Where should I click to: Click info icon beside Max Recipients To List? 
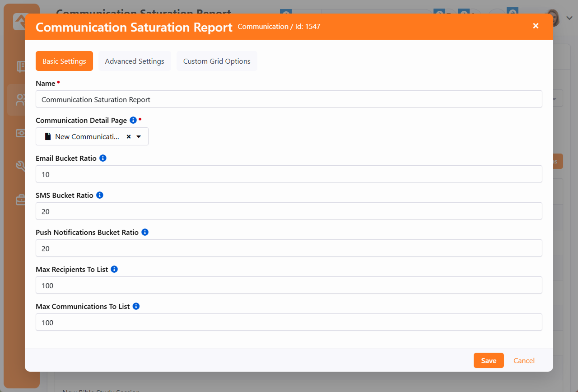114,269
